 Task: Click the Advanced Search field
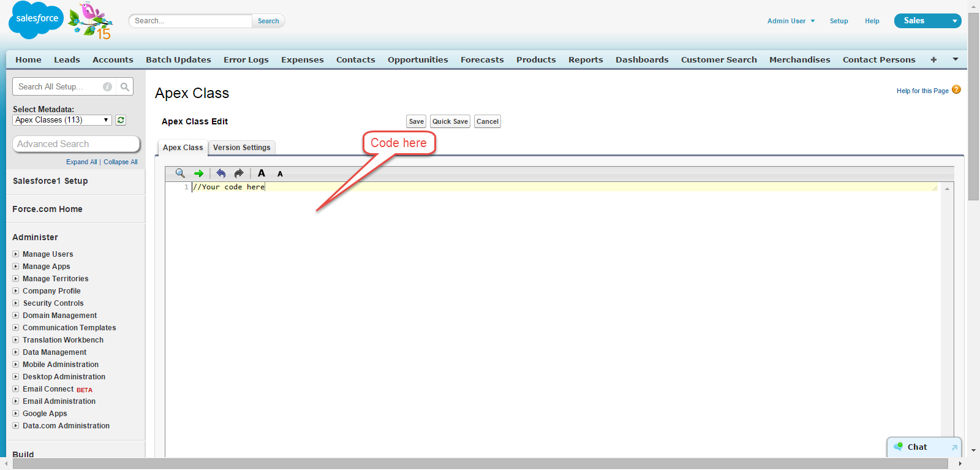click(x=77, y=144)
